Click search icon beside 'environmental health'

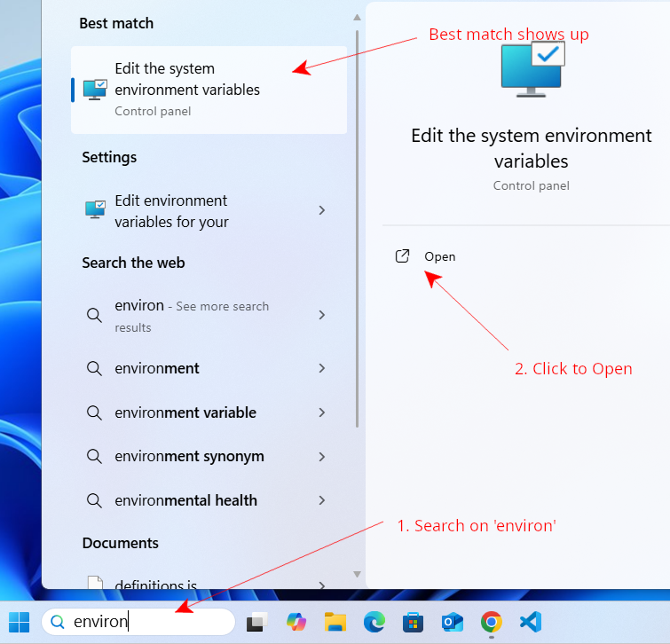94,500
